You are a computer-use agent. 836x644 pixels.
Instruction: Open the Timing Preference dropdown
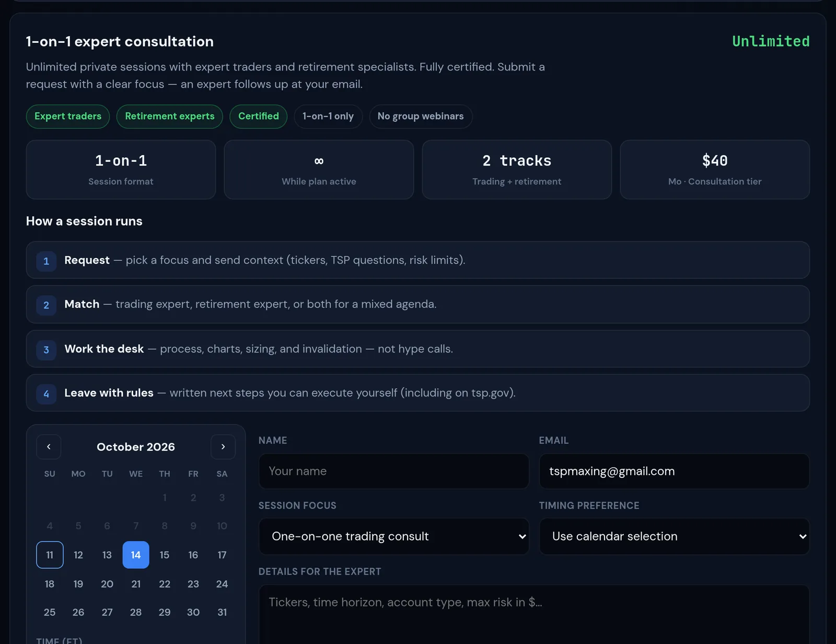674,536
